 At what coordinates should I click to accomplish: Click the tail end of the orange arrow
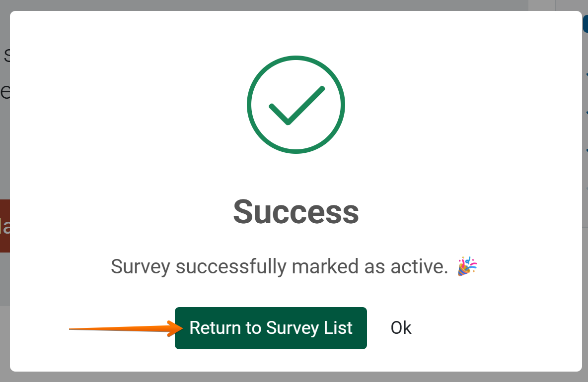click(71, 330)
